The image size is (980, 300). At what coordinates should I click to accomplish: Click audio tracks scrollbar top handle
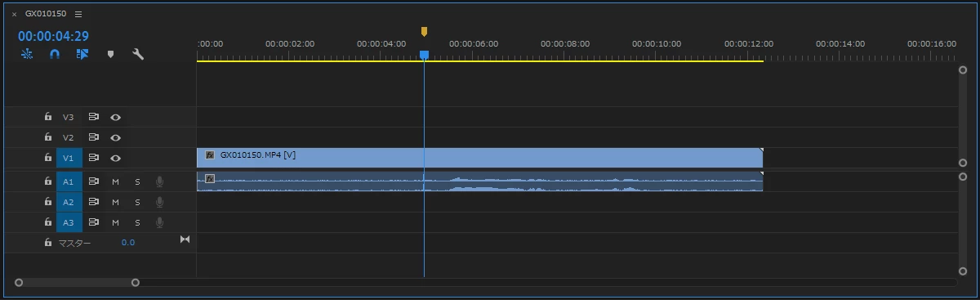pyautogui.click(x=963, y=176)
